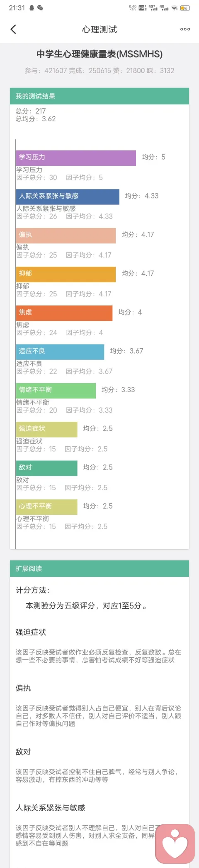Tap the light green 情绪不平衡 bar
The image size is (199, 868).
(56, 391)
